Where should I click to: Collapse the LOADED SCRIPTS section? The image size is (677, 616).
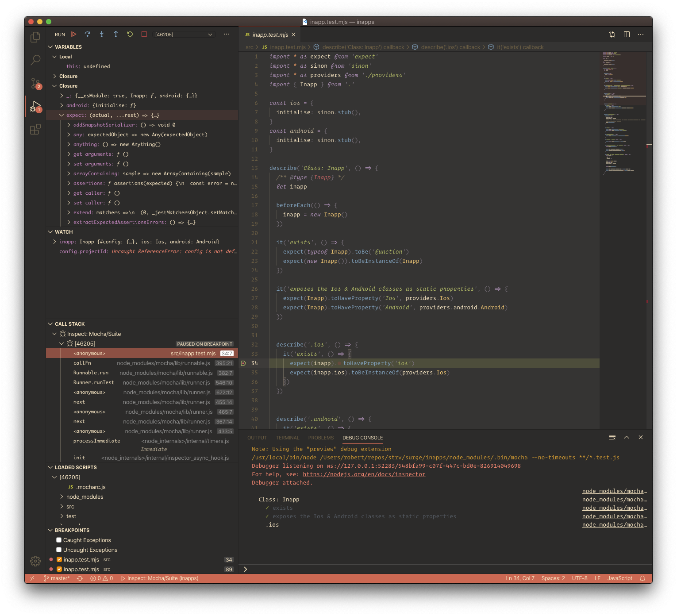tap(142, 467)
